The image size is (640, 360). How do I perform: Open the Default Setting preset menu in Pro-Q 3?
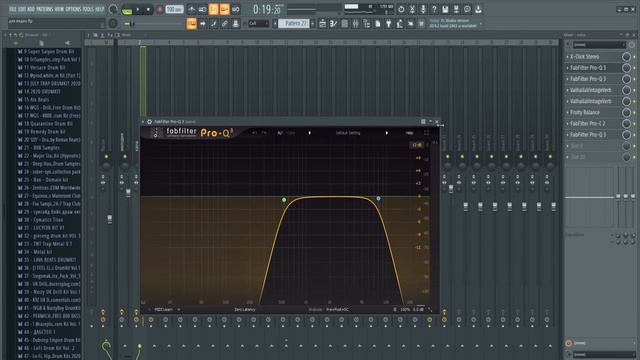[x=348, y=133]
